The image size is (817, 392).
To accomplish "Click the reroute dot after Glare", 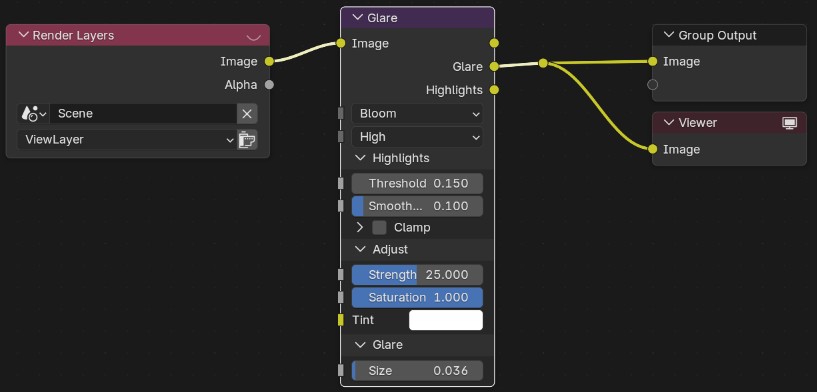I will [x=543, y=63].
